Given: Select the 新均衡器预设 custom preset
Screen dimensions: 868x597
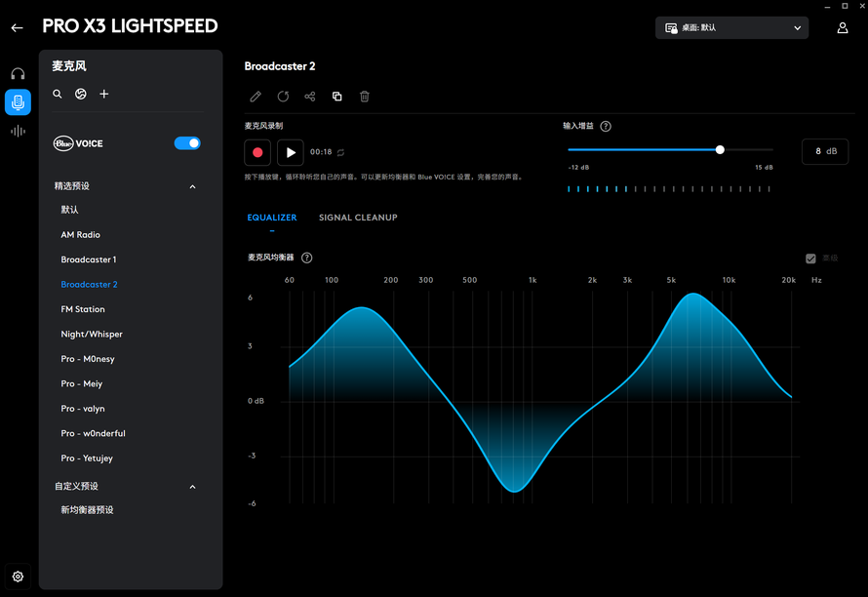Looking at the screenshot, I should pos(88,510).
